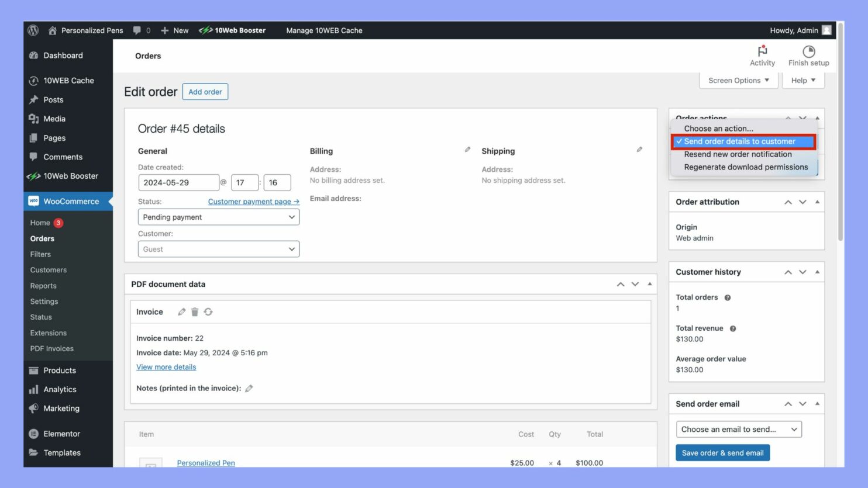Screen dimensions: 868x488
Task: Click the Add order button
Action: coord(205,91)
